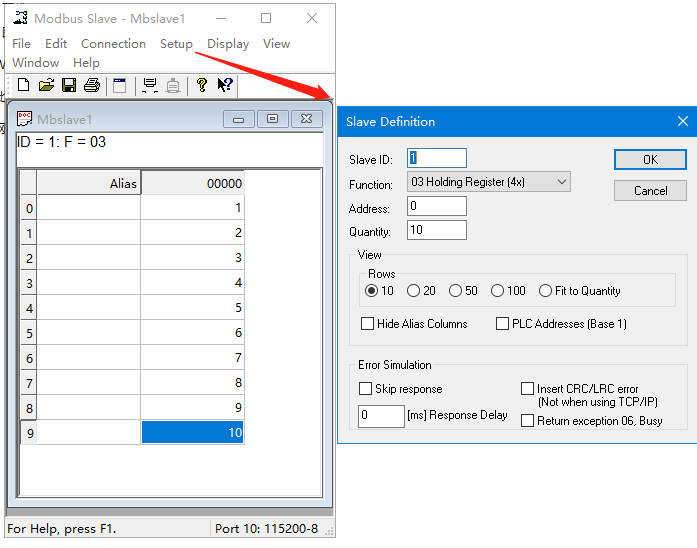The height and width of the screenshot is (548, 697).
Task: Select the 20 rows radio button
Action: click(414, 291)
